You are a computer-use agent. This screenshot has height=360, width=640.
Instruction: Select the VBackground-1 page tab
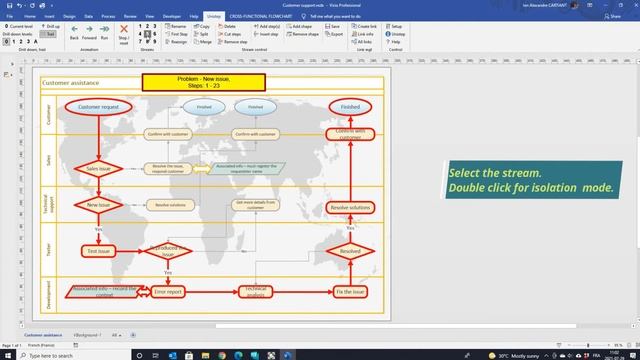87,335
